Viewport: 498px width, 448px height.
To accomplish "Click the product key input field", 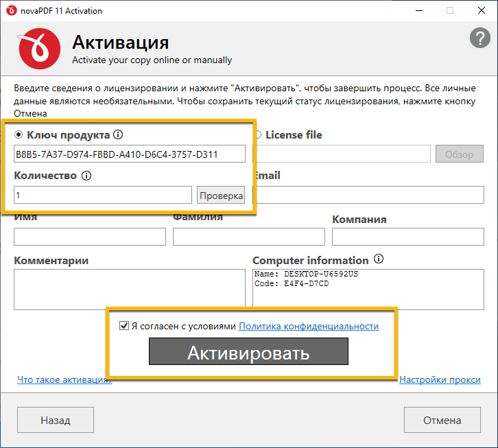I will (130, 154).
